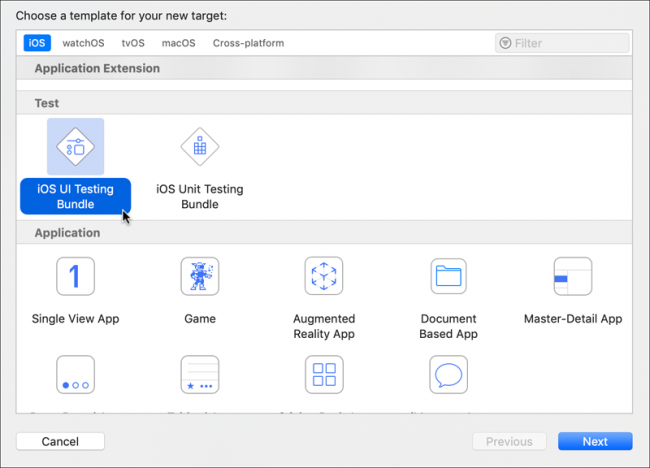Choose the Game template icon

coord(200,276)
